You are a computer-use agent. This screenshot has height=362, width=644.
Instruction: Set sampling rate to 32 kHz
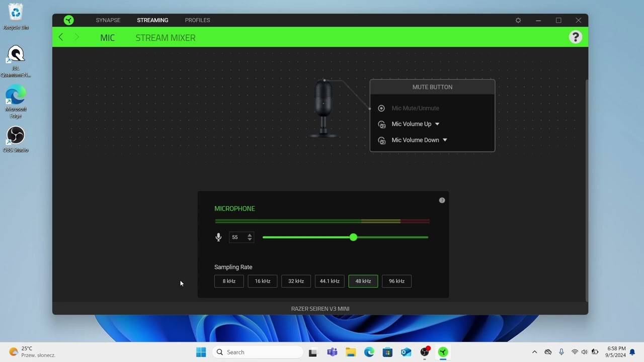296,281
